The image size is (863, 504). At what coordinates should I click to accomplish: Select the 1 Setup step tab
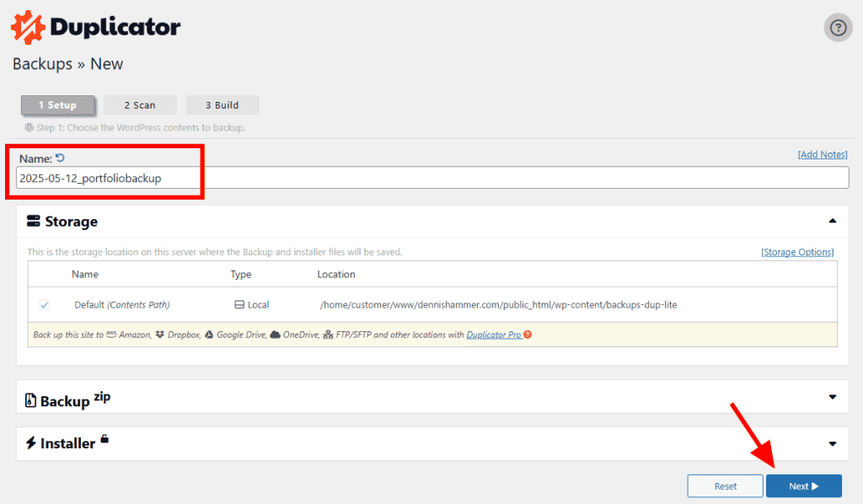58,105
